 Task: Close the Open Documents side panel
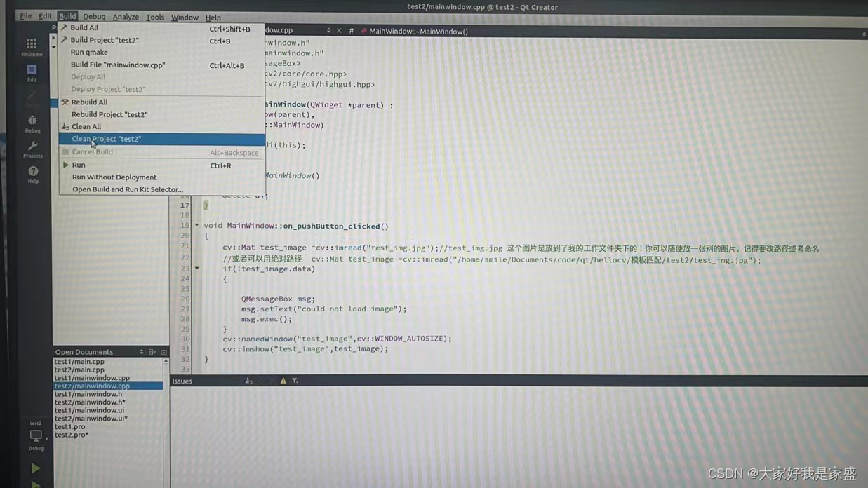coord(163,352)
